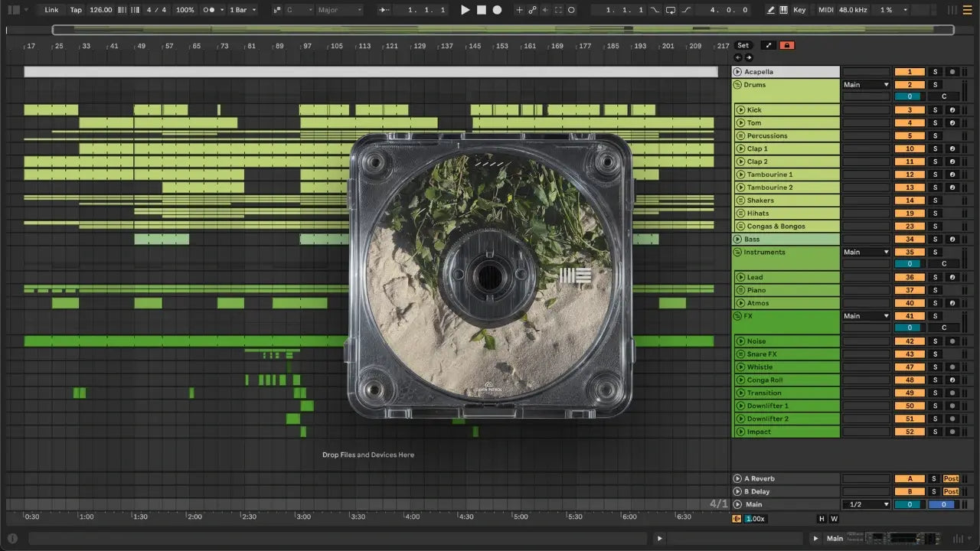The width and height of the screenshot is (980, 551).
Task: Toggle Post button on A Reverb
Action: (951, 479)
